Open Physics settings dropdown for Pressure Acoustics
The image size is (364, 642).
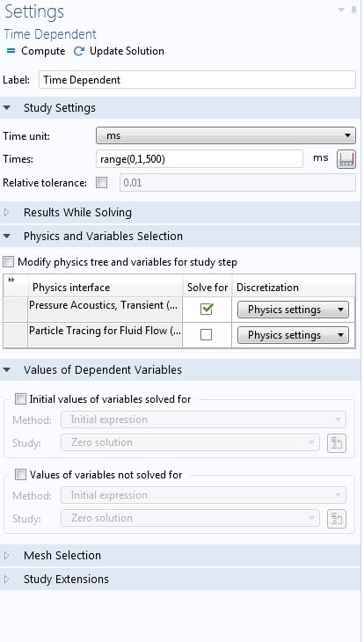pyautogui.click(x=293, y=310)
